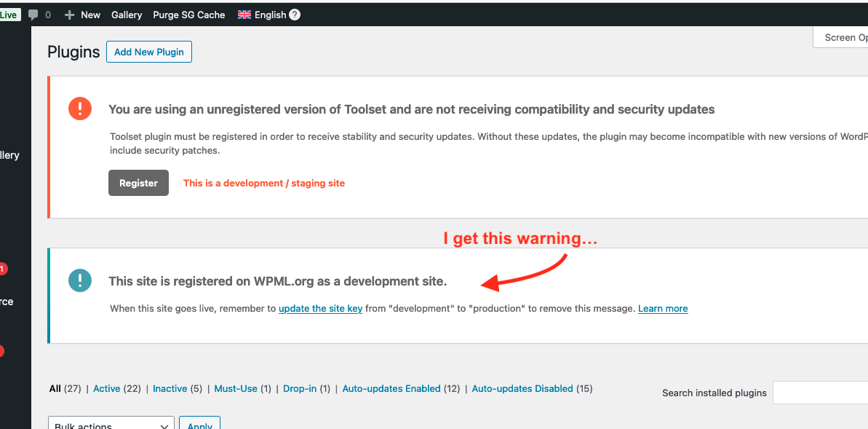Viewport: 868px width, 429px height.
Task: Show All plugins filter
Action: (x=55, y=388)
